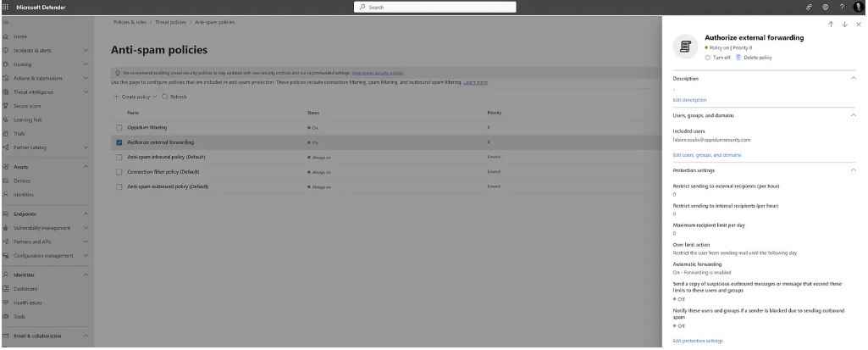The width and height of the screenshot is (868, 350).
Task: Click Threat policies breadcrumb
Action: [x=170, y=22]
